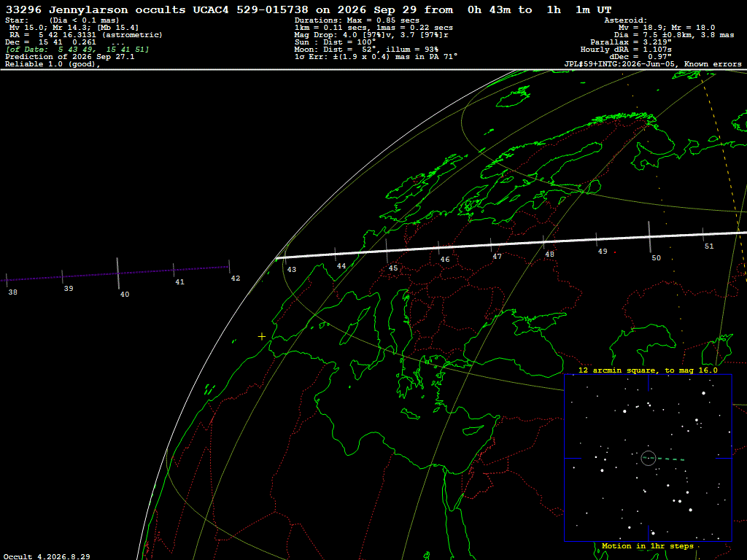Click the Occult 4.2026.8.29 version text
Screen dimensions: 747x560
(x=47, y=556)
